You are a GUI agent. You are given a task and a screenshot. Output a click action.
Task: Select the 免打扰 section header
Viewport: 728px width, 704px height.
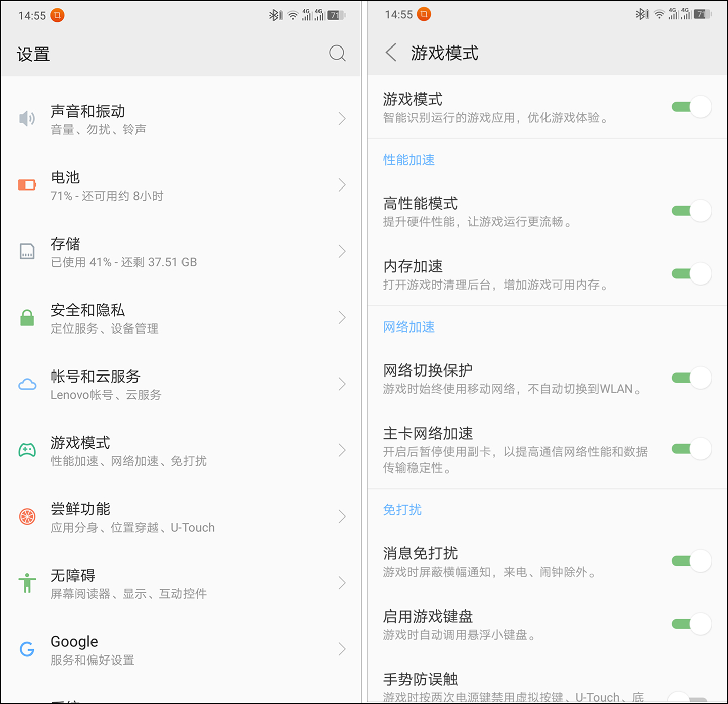402,509
